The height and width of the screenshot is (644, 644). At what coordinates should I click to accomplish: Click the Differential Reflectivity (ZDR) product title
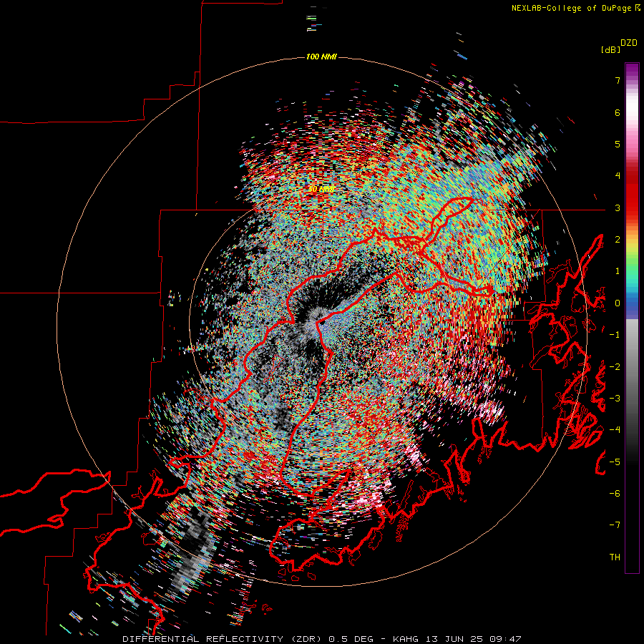[223, 639]
